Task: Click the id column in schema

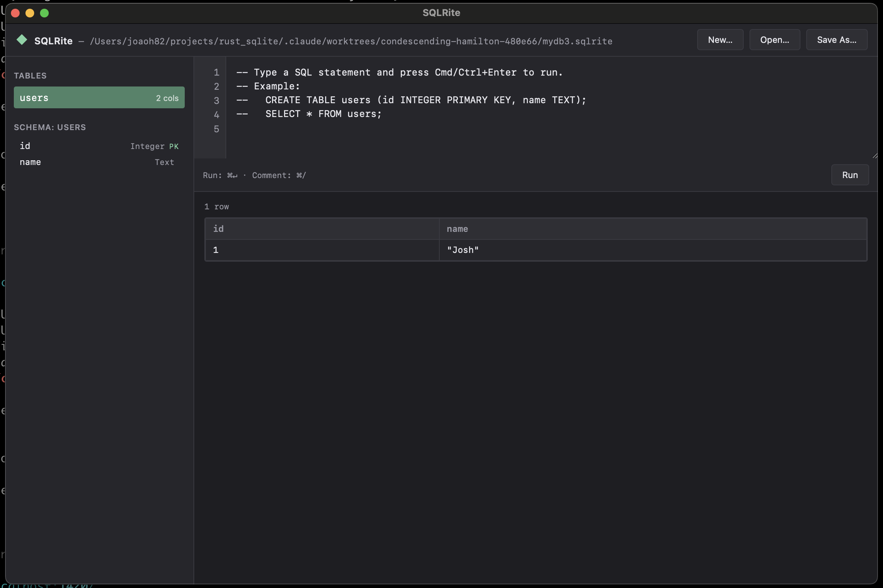Action: [25, 146]
